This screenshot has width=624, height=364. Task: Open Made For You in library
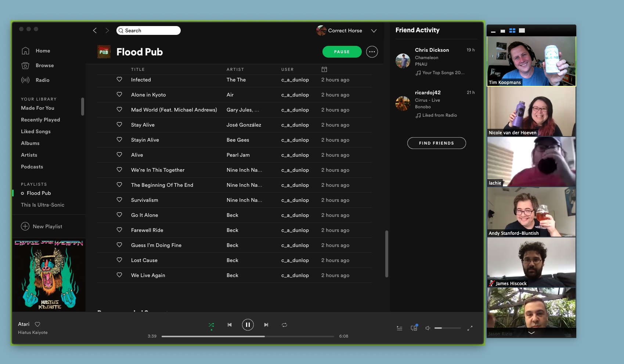[x=37, y=108]
